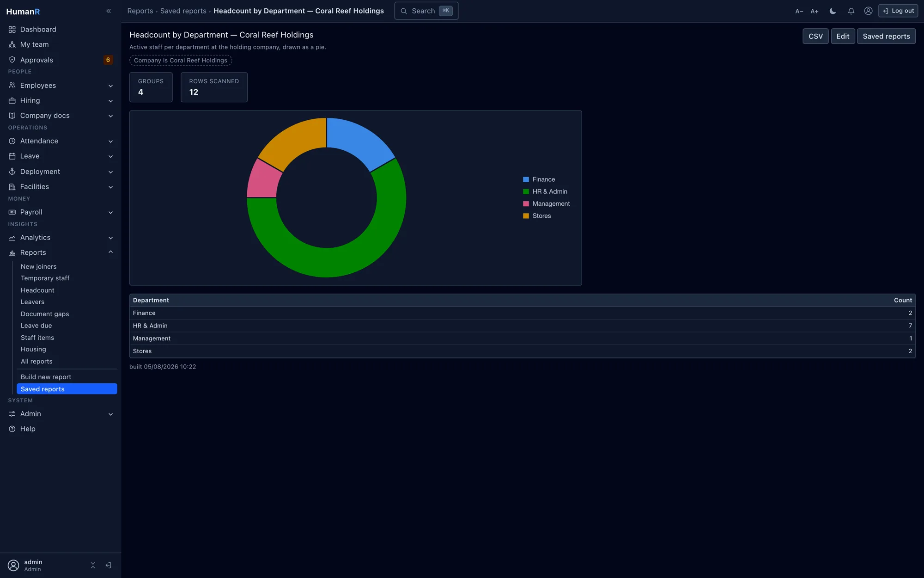The image size is (924, 578).
Task: Click the admin avatar icon at bottom left
Action: (x=13, y=566)
